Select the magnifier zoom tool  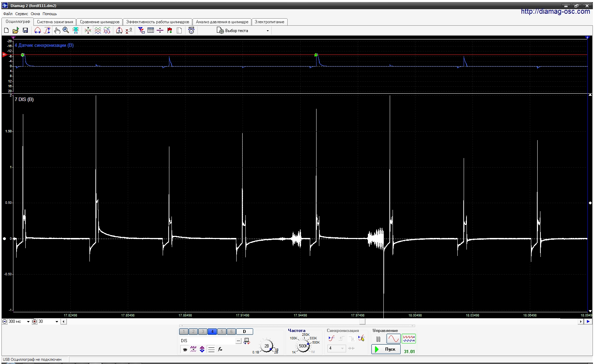66,31
